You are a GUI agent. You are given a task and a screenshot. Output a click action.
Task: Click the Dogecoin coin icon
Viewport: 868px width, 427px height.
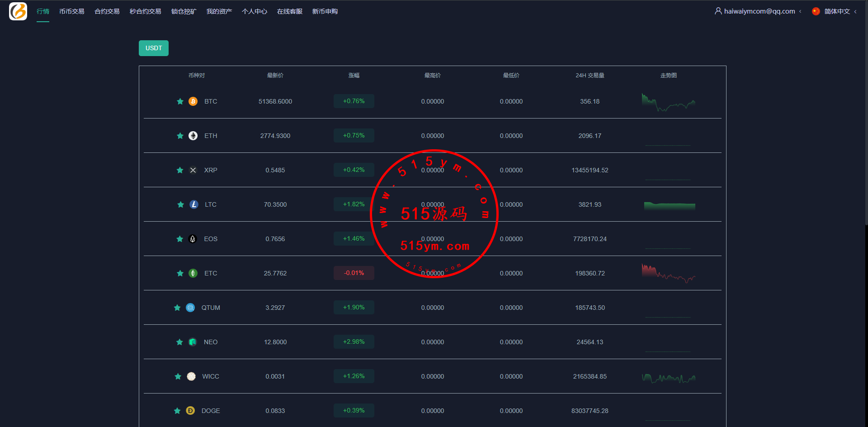190,411
